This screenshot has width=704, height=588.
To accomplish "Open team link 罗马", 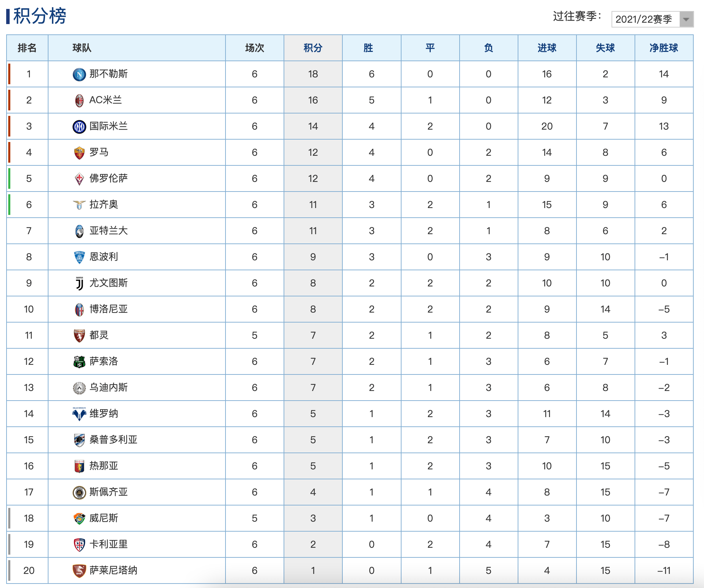I will (99, 152).
